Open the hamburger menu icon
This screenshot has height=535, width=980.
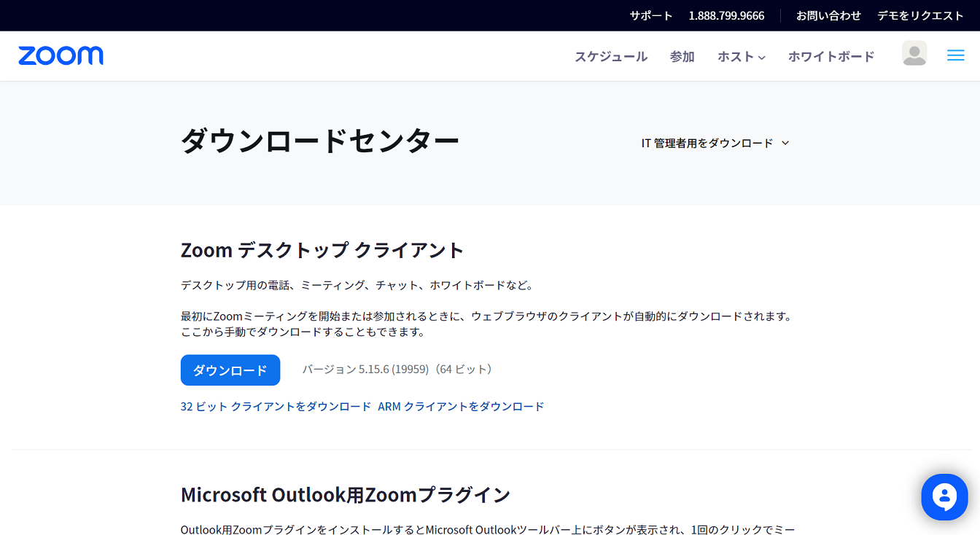955,55
